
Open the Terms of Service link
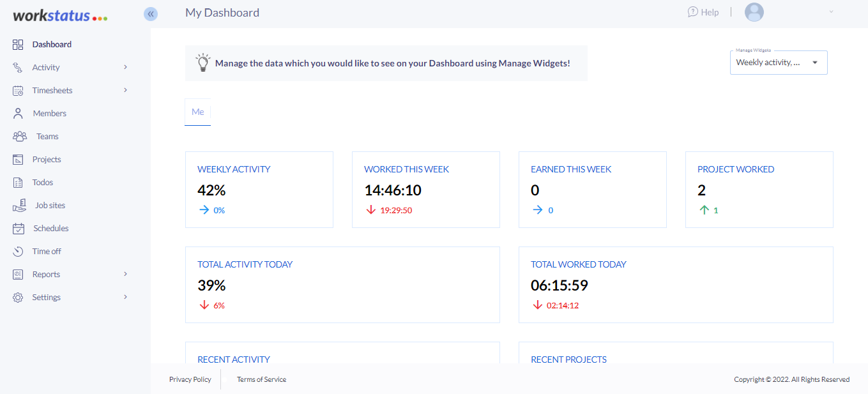[x=261, y=379]
